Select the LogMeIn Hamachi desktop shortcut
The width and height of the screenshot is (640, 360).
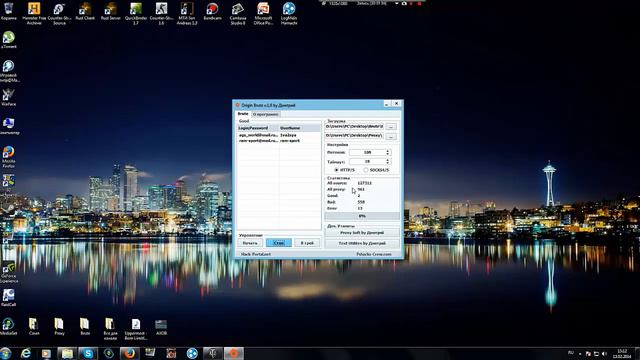pos(289,13)
